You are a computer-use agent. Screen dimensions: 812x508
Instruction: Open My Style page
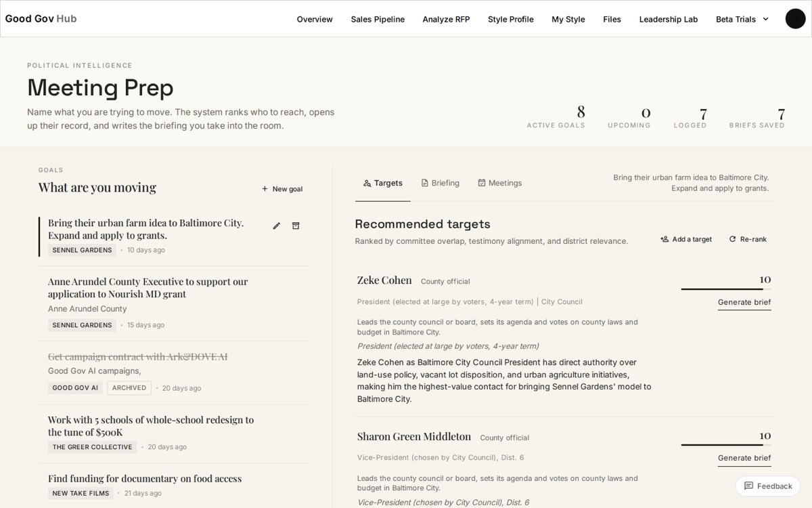tap(568, 19)
